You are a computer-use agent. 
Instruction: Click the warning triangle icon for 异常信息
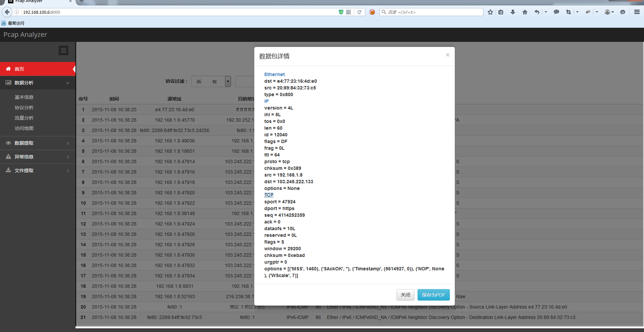tap(8, 157)
